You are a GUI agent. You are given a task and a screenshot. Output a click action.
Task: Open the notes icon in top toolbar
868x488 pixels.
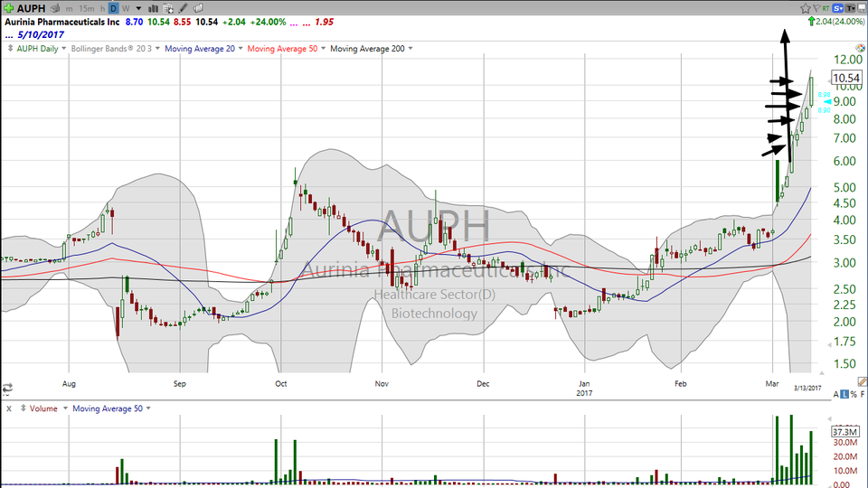click(198, 8)
